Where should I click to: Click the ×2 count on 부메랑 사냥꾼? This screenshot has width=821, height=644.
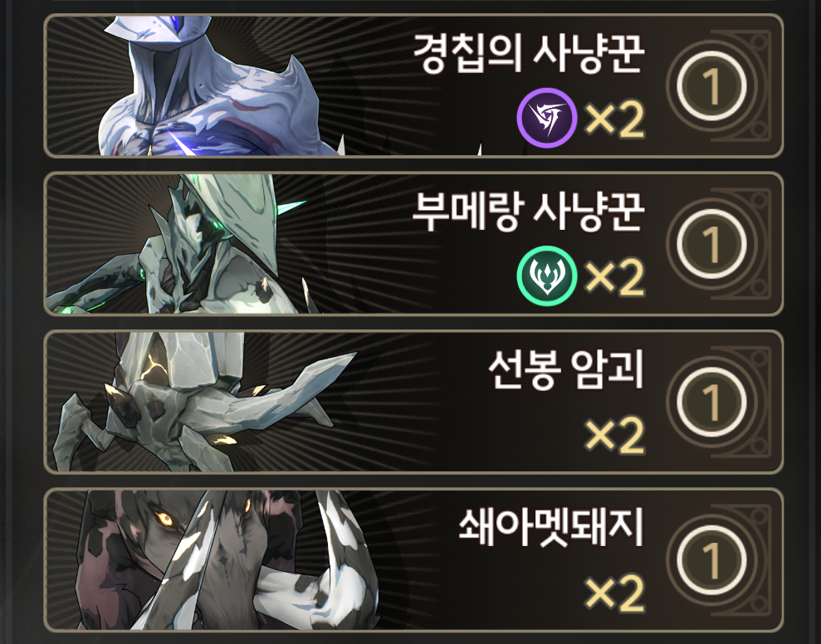click(614, 278)
